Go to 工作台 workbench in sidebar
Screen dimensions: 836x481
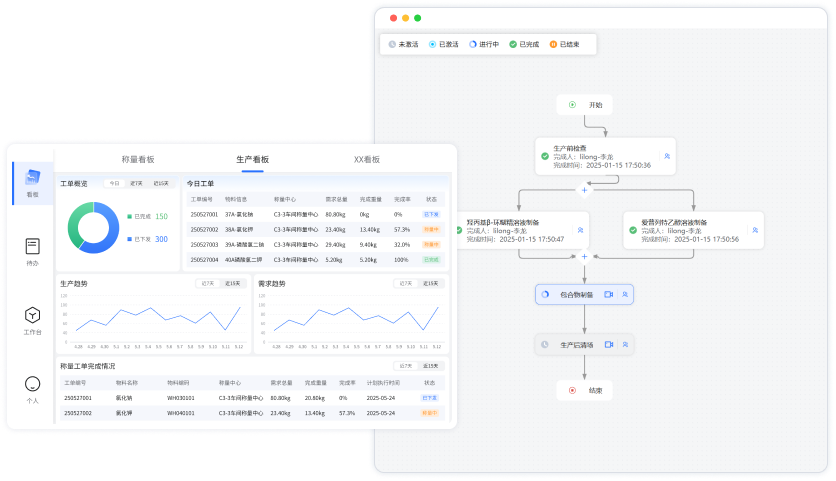click(33, 320)
